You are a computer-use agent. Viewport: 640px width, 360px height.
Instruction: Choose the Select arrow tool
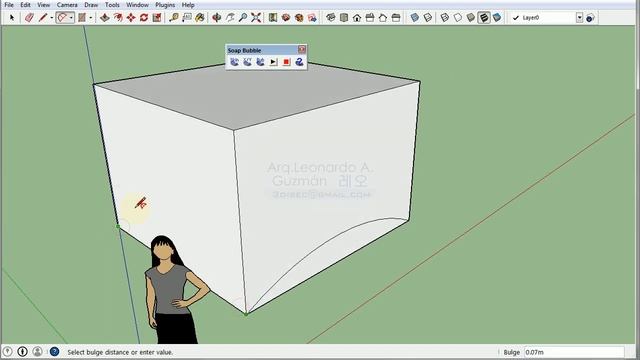coord(12,18)
